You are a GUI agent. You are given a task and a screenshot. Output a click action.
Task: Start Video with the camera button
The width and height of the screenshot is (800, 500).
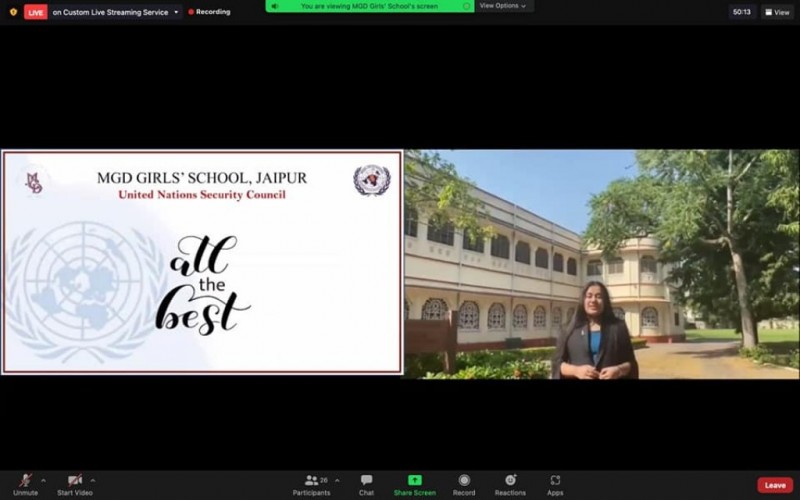tap(75, 485)
